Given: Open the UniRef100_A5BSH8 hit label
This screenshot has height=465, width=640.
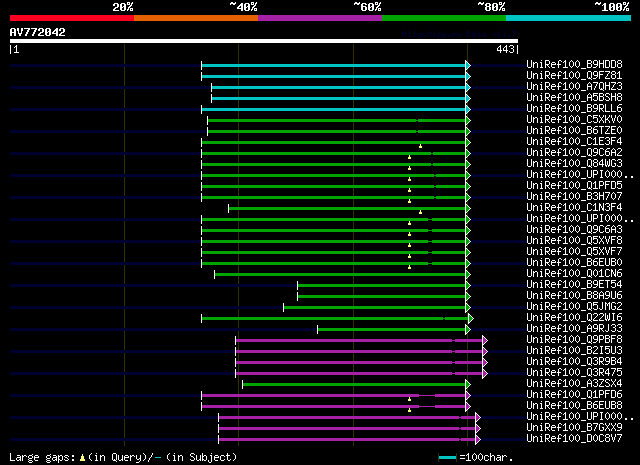Looking at the screenshot, I should coord(574,98).
